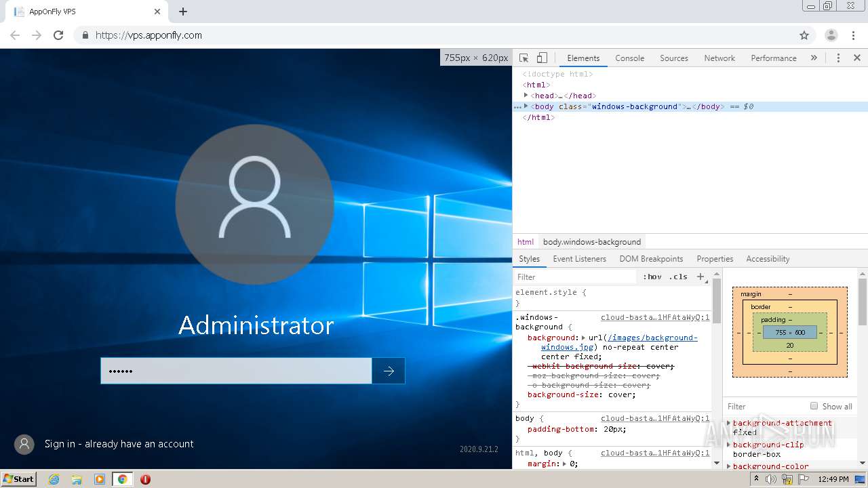Image resolution: width=868 pixels, height=488 pixels.
Task: Open DevTools three-dot customize menu
Action: click(838, 58)
